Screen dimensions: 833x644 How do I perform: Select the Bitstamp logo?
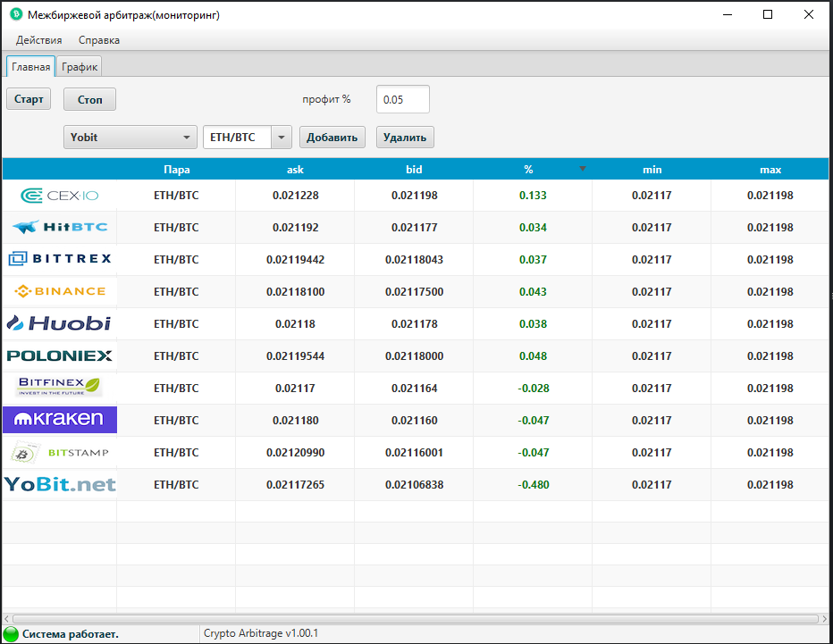[x=60, y=452]
